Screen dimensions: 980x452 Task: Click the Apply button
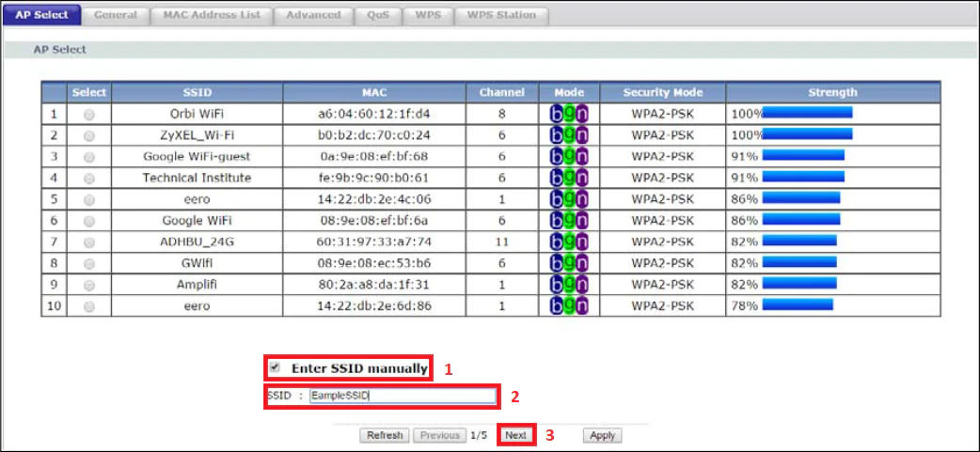[x=603, y=435]
